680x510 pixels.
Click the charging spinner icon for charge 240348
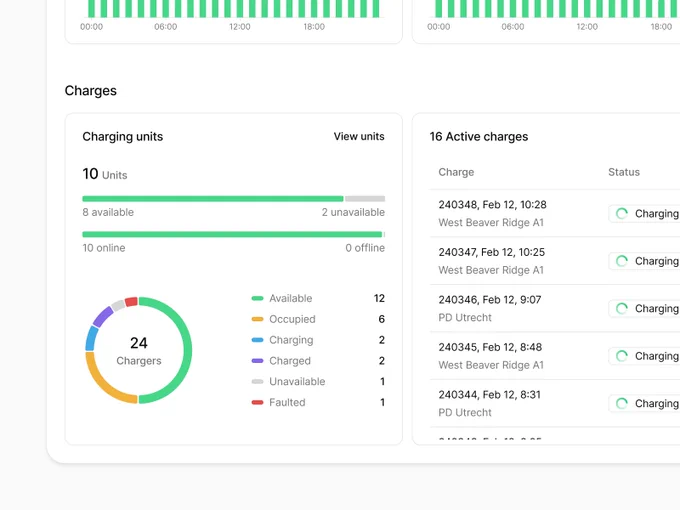coord(621,214)
